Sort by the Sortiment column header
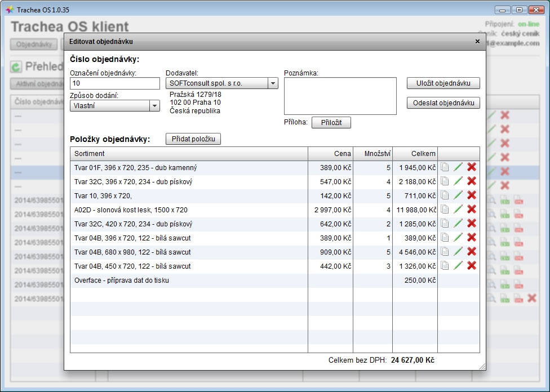This screenshot has width=550, height=392. pyautogui.click(x=189, y=154)
